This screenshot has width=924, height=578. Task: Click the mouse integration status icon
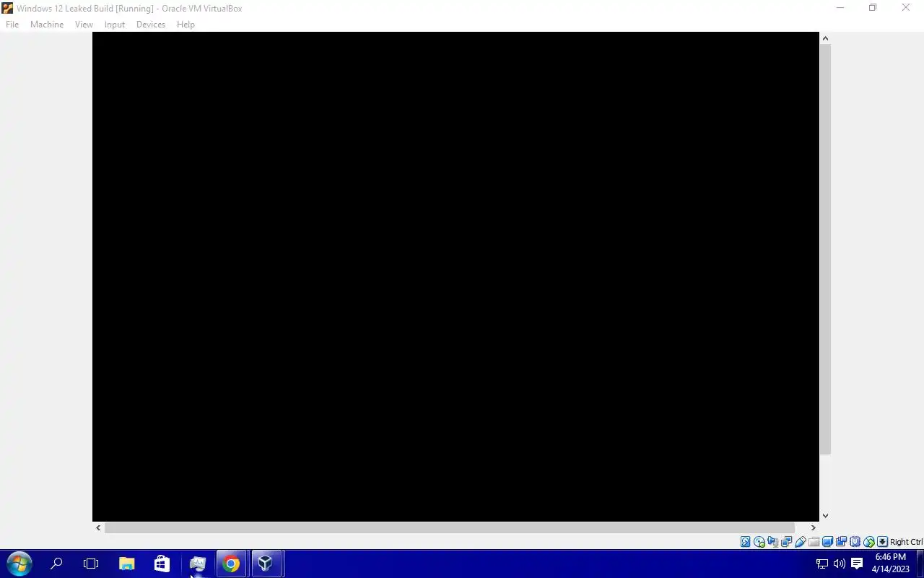click(869, 542)
